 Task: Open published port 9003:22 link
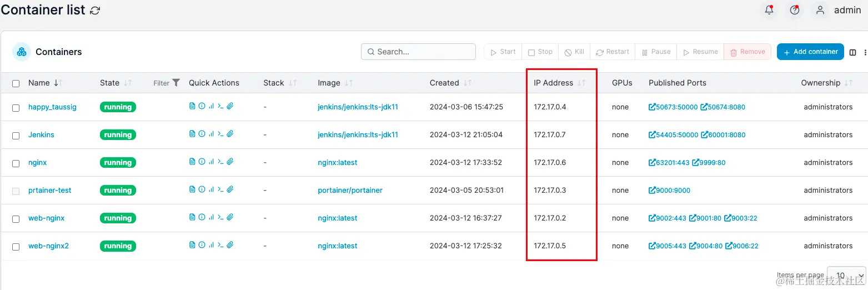(741, 218)
